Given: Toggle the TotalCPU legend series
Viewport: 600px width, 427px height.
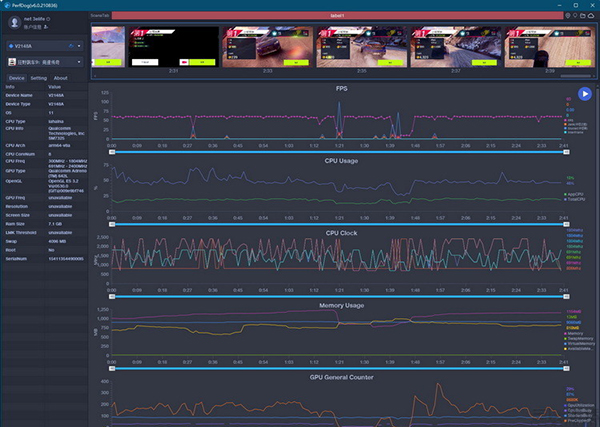Looking at the screenshot, I should (x=577, y=199).
